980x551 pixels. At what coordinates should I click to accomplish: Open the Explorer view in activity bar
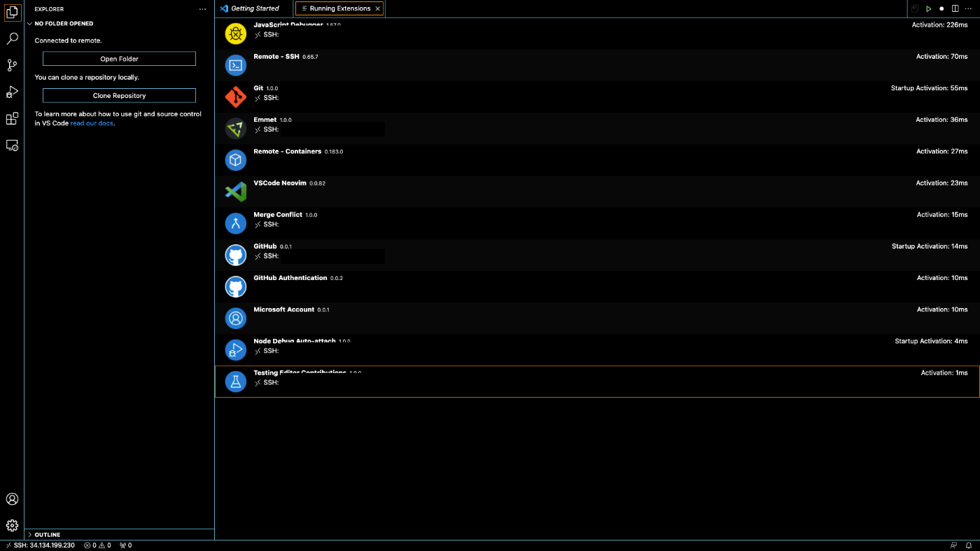click(12, 12)
